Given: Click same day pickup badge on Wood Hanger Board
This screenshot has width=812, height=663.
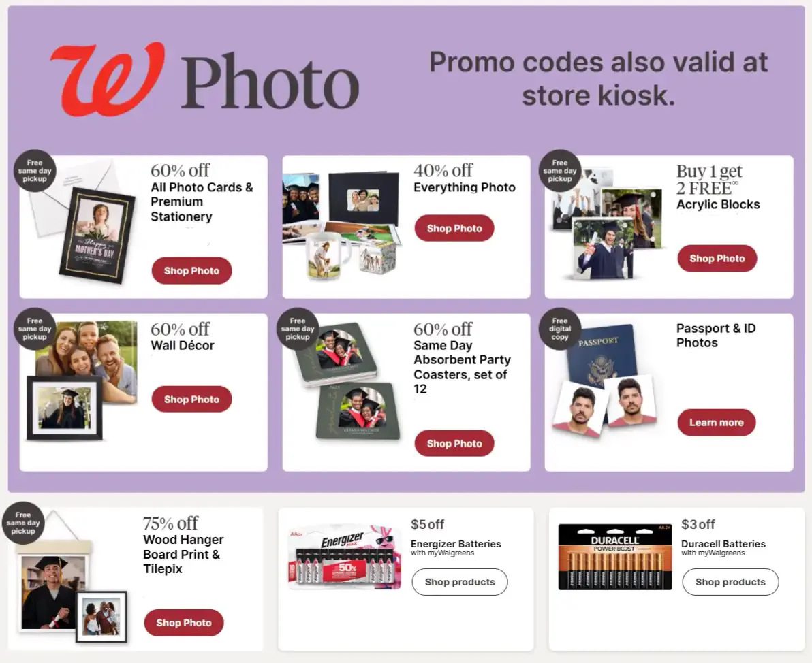Looking at the screenshot, I should point(23,523).
